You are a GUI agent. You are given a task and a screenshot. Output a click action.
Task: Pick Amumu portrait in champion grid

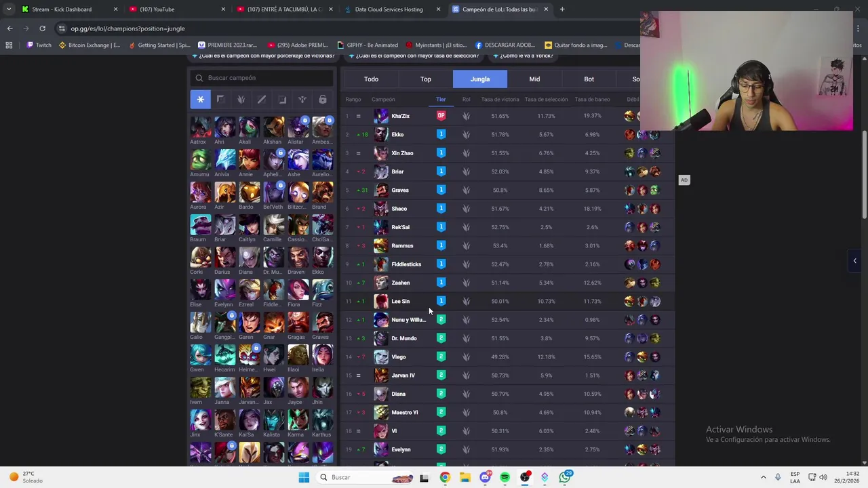coord(200,160)
